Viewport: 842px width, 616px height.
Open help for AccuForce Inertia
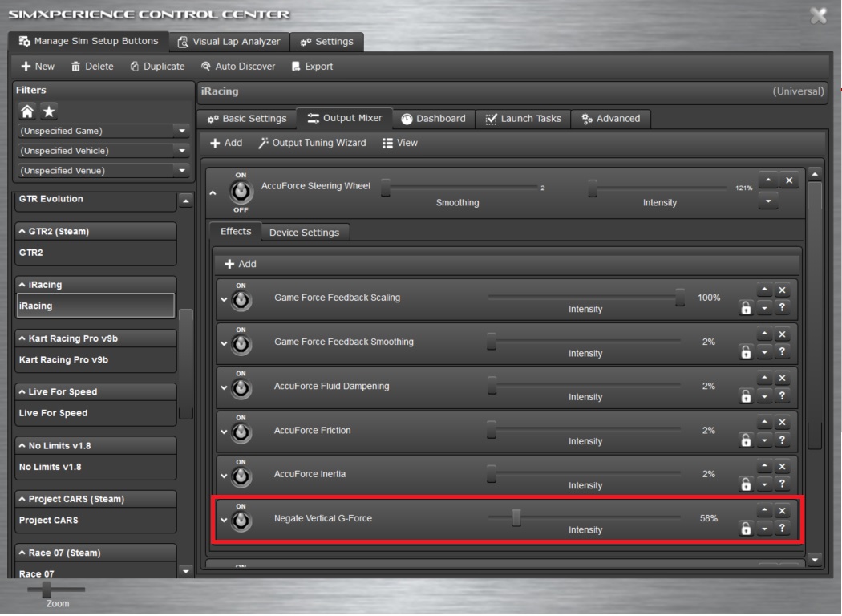click(x=783, y=484)
